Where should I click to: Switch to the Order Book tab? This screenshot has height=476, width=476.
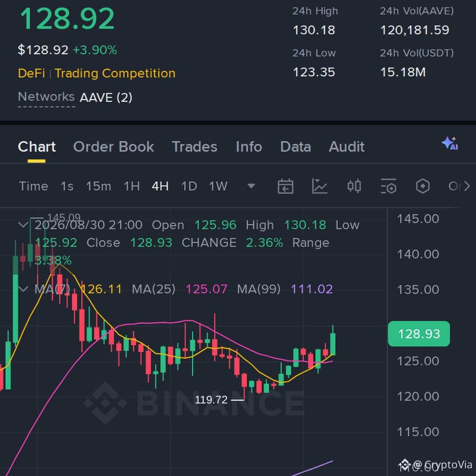pos(114,147)
